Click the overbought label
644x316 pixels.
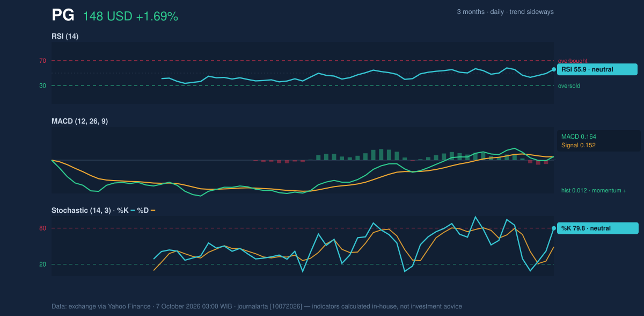pyautogui.click(x=573, y=61)
